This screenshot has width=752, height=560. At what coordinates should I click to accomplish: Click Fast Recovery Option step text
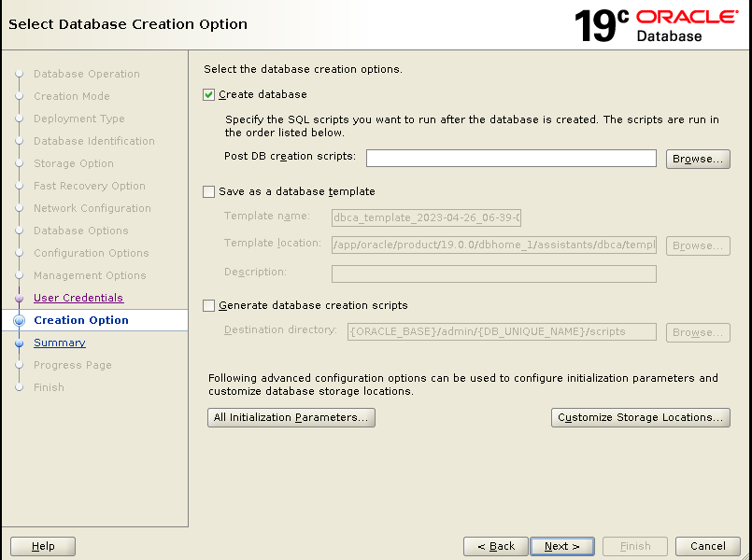coord(90,186)
